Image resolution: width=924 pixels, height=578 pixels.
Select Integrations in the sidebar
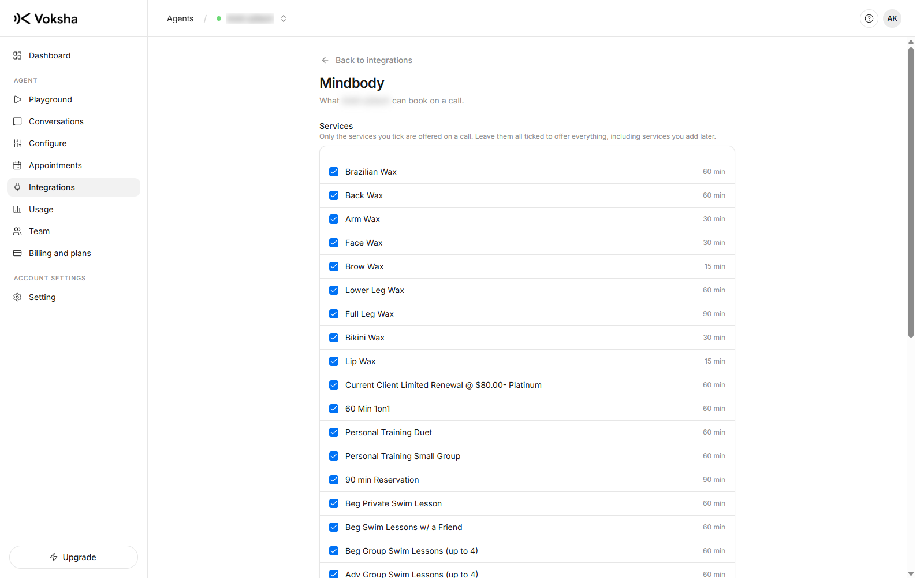coord(73,187)
